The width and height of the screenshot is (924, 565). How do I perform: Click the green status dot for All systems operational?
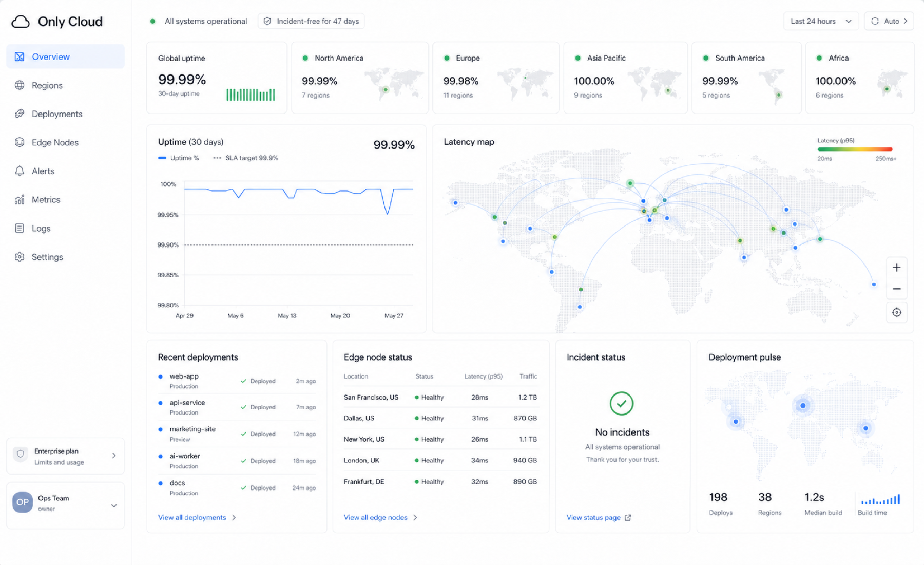[x=152, y=21]
